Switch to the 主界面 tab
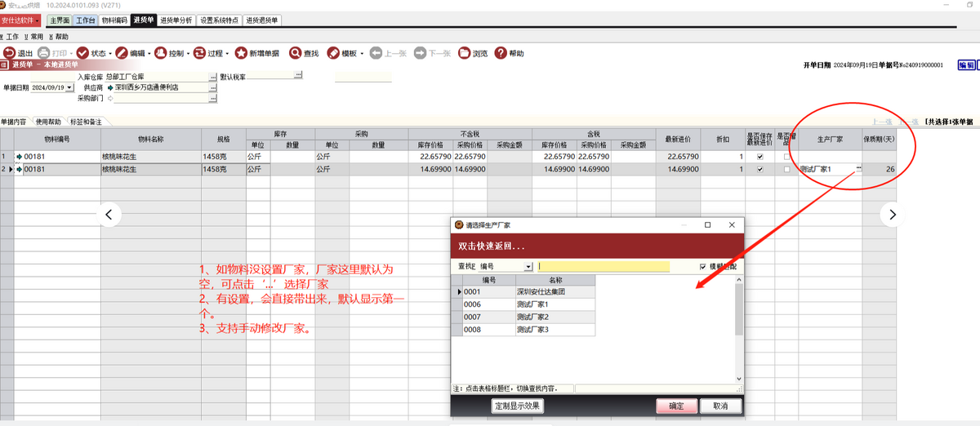This screenshot has width=980, height=426. [x=59, y=19]
